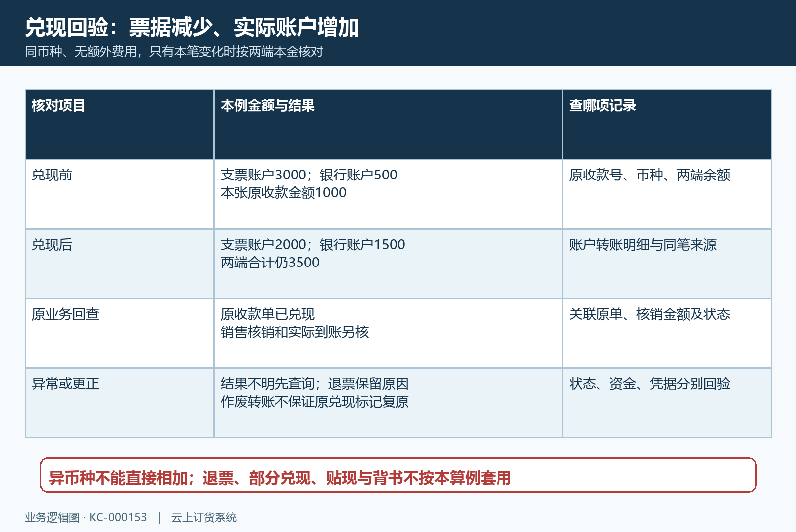Select text 本张原收款金额1000
Image resolution: width=796 pixels, height=532 pixels.
point(284,193)
